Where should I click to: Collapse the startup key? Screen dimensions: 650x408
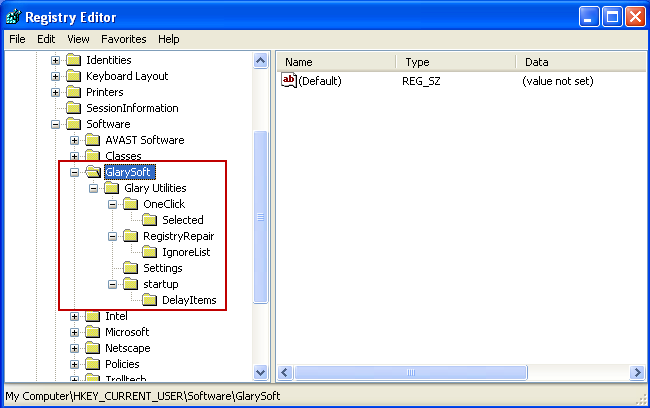(112, 284)
